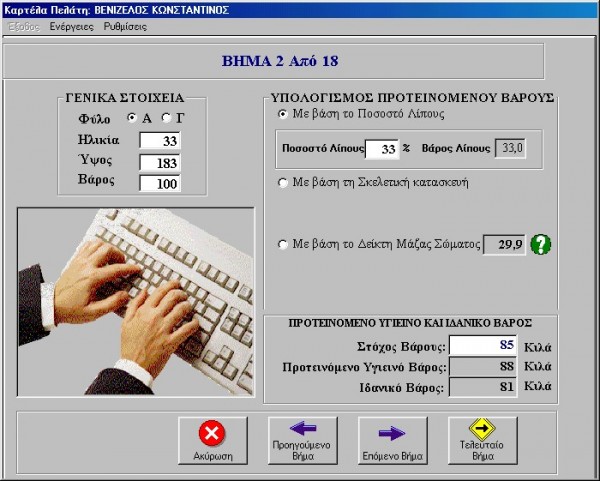
Task: Click the green question mark help icon
Action: point(542,244)
